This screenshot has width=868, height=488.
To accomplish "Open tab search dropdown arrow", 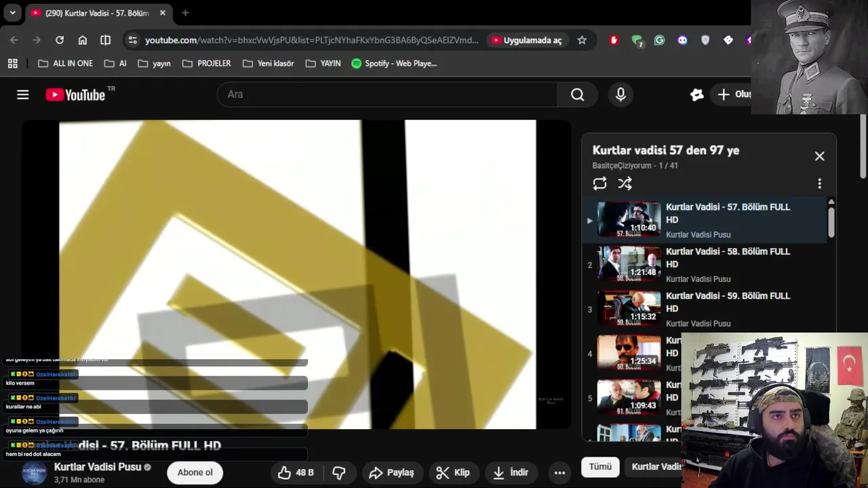I will pyautogui.click(x=12, y=13).
